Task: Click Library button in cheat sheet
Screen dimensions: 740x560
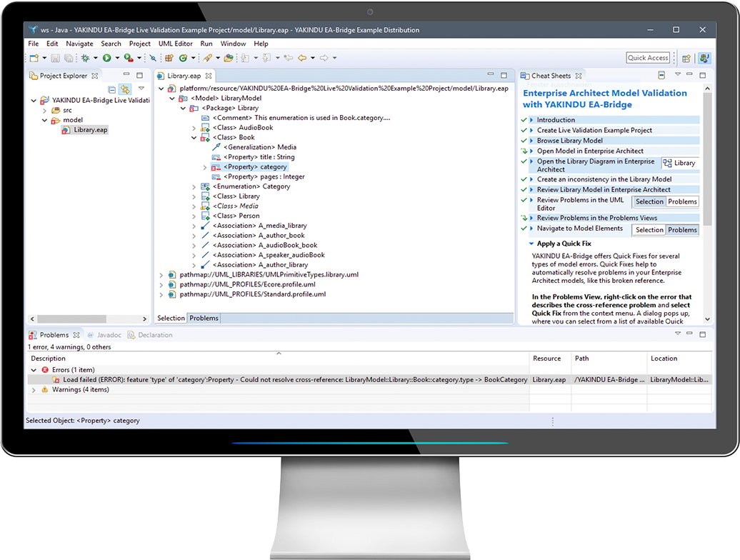Action: coord(679,164)
